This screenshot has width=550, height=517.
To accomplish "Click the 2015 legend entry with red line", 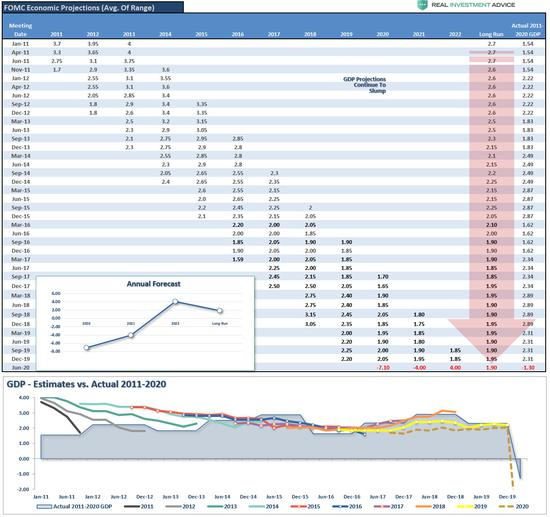I will [306, 506].
